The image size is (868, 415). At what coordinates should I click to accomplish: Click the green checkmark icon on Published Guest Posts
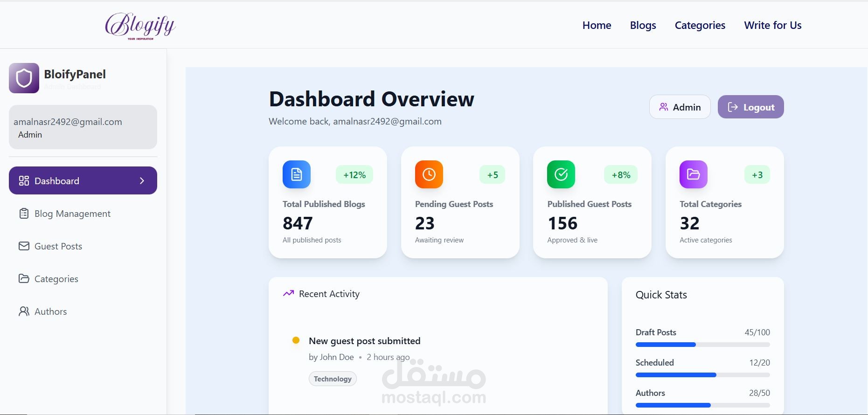tap(561, 174)
